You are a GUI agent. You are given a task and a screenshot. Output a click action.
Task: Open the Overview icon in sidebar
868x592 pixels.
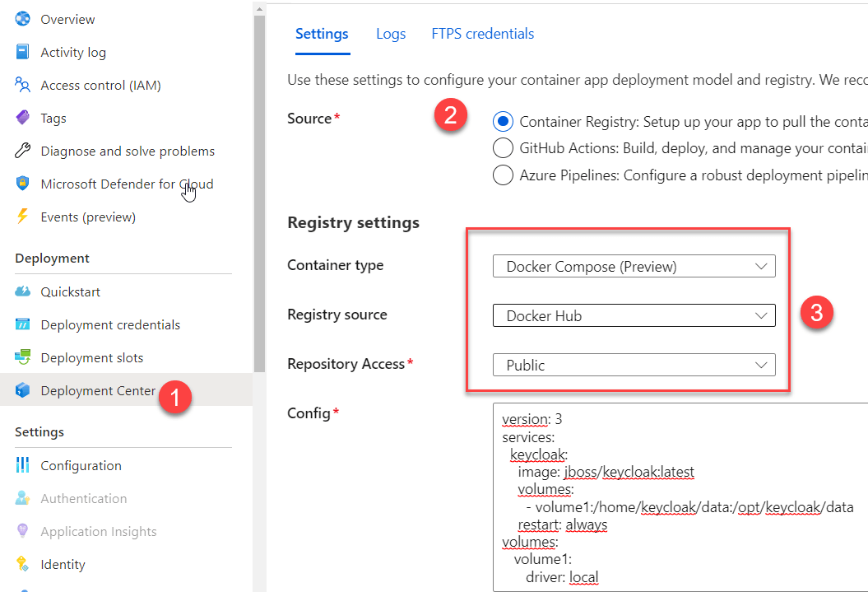click(23, 19)
